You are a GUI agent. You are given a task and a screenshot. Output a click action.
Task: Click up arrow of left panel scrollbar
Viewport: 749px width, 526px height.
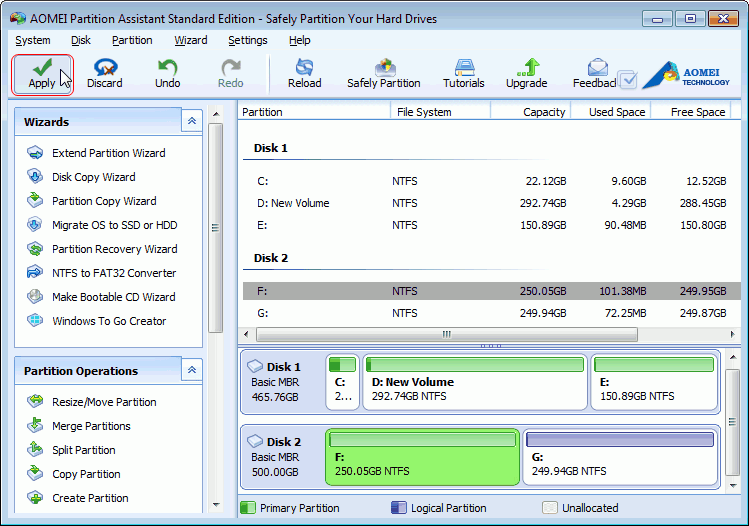click(216, 114)
